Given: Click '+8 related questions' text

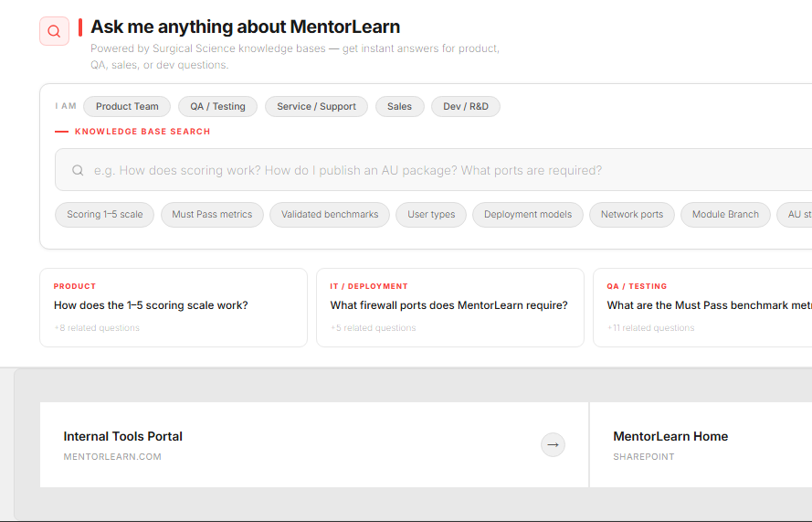Looking at the screenshot, I should 97,327.
